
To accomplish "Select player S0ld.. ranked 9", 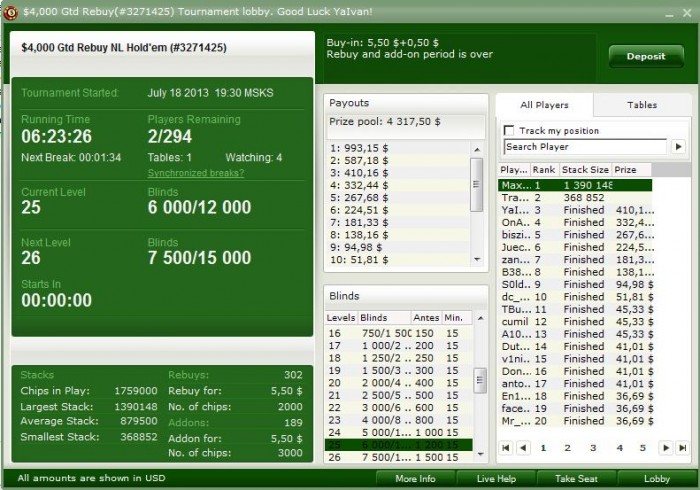I will (x=575, y=284).
